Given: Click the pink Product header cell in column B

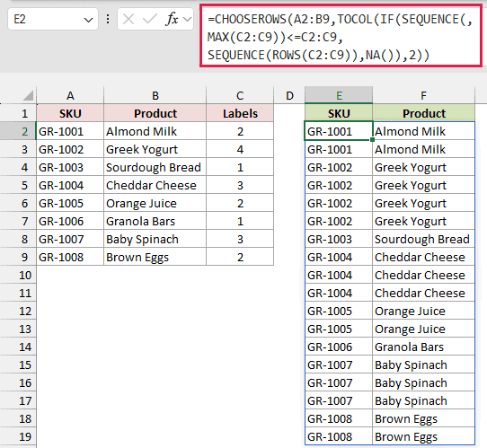Looking at the screenshot, I should (155, 113).
